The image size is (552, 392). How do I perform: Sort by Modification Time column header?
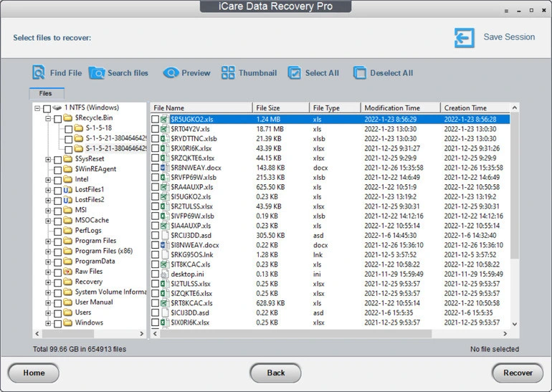(x=401, y=108)
